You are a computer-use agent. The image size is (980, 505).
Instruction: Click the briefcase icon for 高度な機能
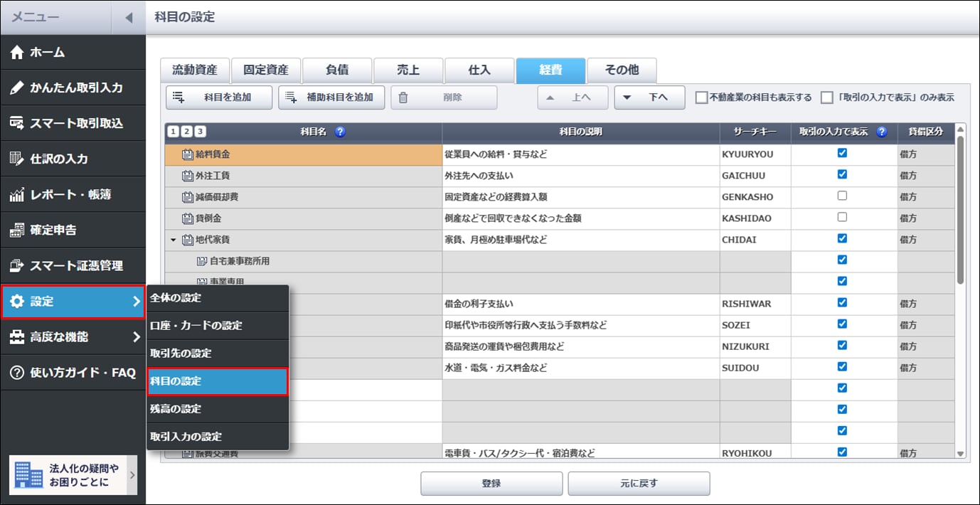(x=17, y=337)
